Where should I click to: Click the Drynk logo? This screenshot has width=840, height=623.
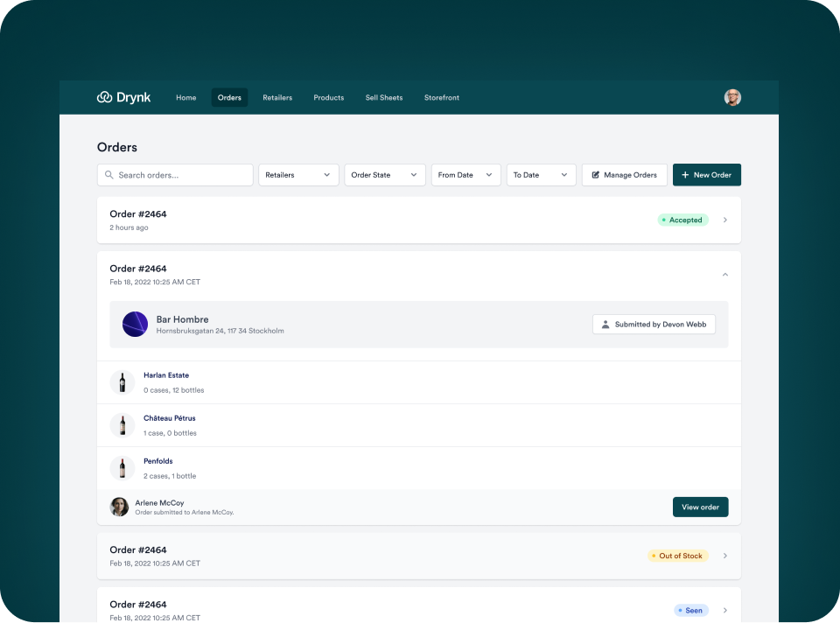pyautogui.click(x=123, y=97)
